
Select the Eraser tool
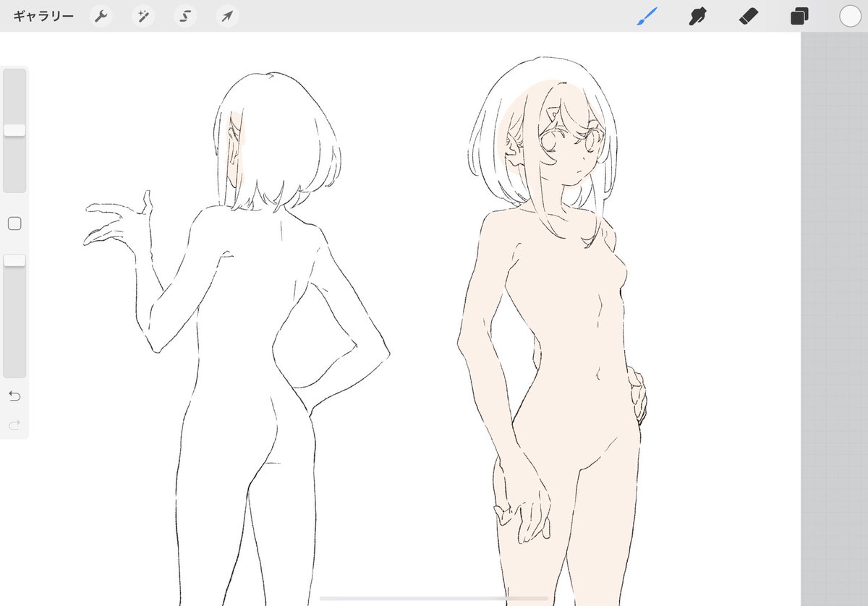coord(749,16)
